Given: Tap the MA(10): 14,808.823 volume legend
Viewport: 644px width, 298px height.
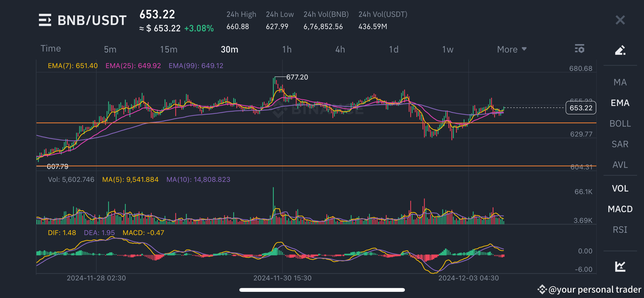Looking at the screenshot, I should (x=198, y=180).
